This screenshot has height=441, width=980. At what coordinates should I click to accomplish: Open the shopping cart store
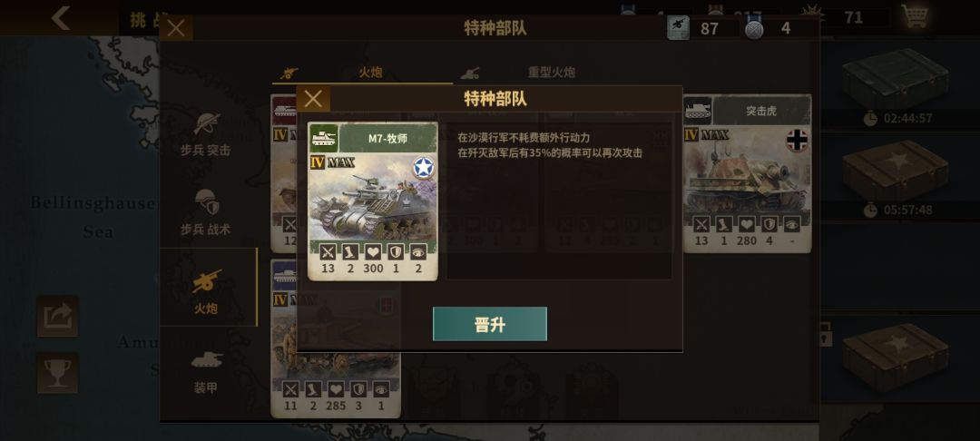click(x=915, y=16)
